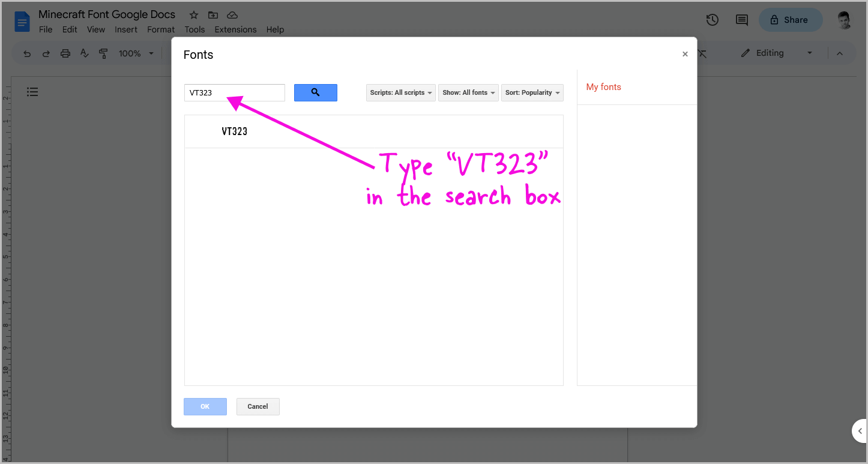Click the font search input box

(x=234, y=92)
